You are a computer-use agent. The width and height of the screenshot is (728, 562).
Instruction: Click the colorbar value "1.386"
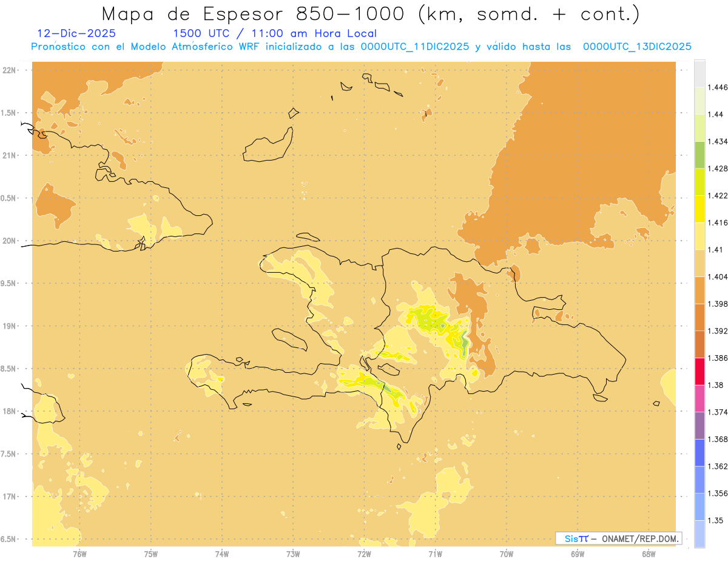click(x=717, y=358)
